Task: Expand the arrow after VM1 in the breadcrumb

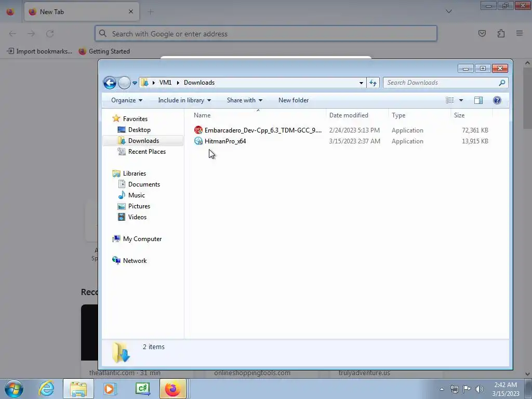Action: pos(178,83)
